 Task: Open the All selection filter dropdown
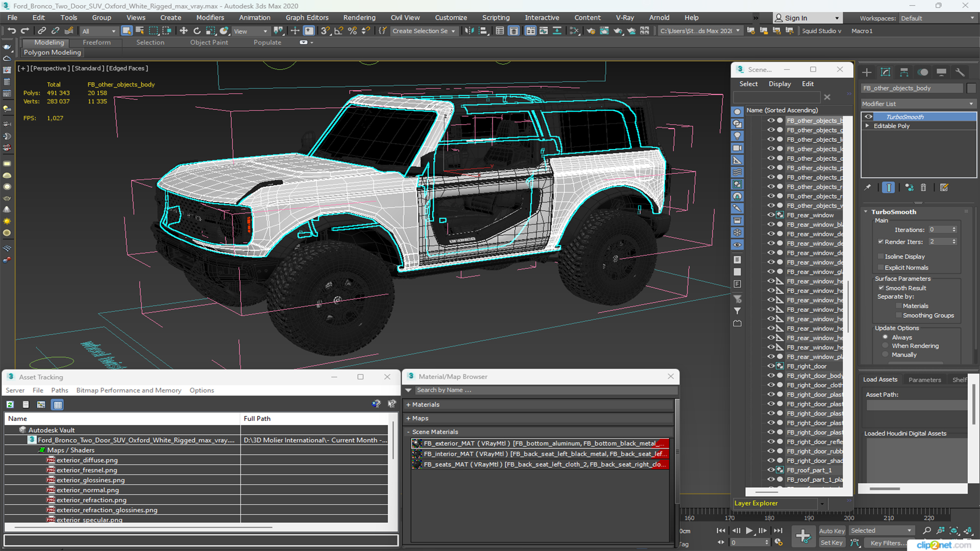click(x=99, y=31)
